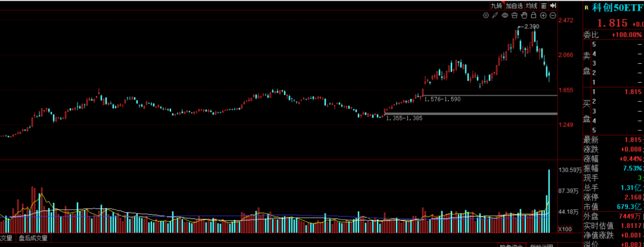Click the 1.576-1.590 gap level line
The height and width of the screenshot is (247, 644).
coord(490,95)
